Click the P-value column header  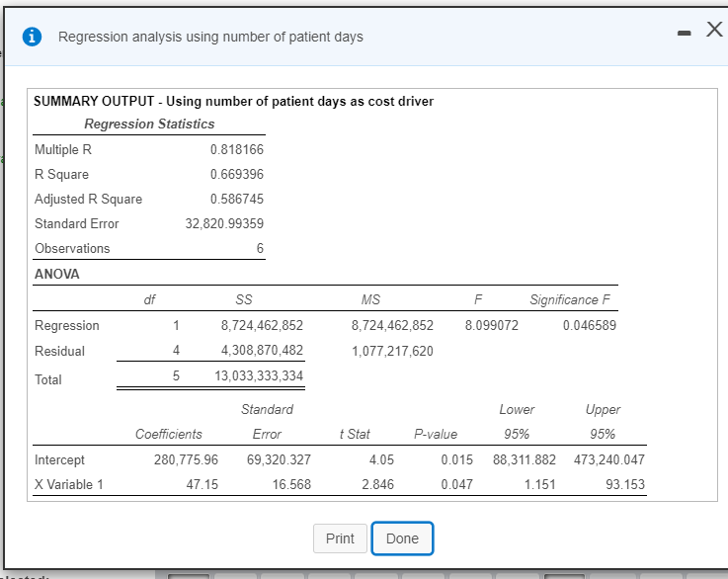coord(436,434)
